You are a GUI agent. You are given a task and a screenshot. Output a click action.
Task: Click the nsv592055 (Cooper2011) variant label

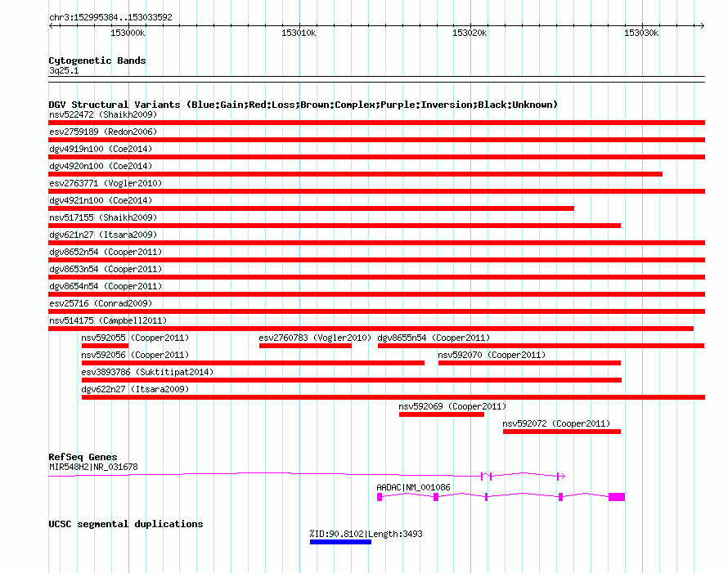pyautogui.click(x=135, y=338)
